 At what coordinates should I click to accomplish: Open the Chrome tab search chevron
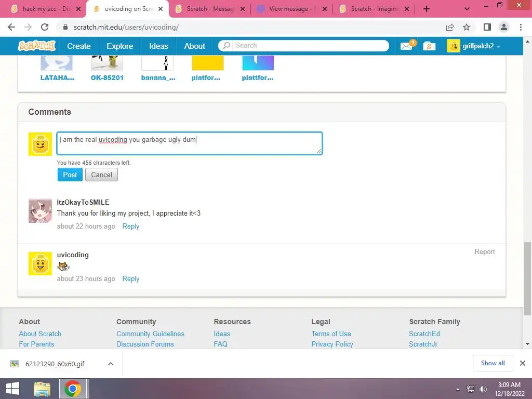[x=467, y=9]
